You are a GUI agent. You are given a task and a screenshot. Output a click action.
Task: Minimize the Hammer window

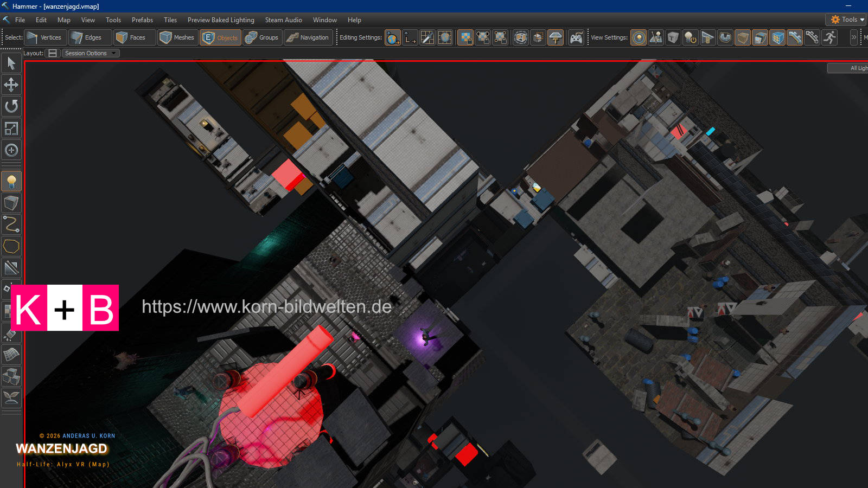[x=848, y=6]
